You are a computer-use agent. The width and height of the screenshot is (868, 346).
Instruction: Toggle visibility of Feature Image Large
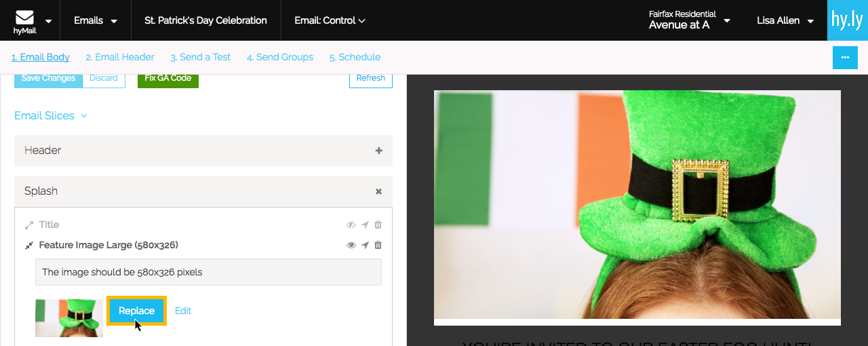[351, 245]
